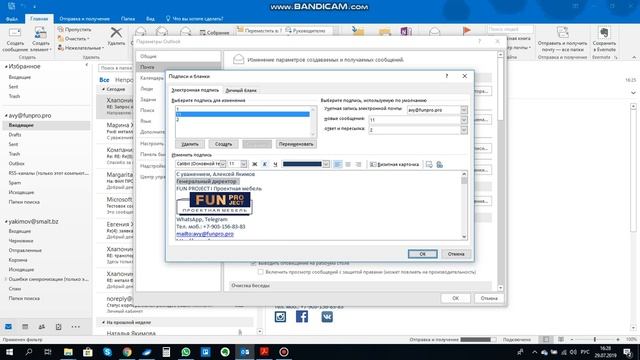Open the Send and Receive ribbon tab
The width and height of the screenshot is (640, 360).
(84, 19)
